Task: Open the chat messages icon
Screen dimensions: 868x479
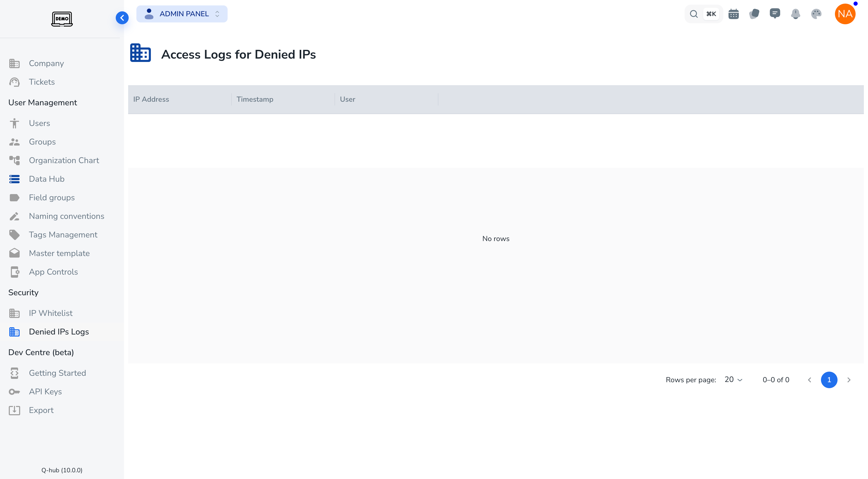Action: coord(775,14)
